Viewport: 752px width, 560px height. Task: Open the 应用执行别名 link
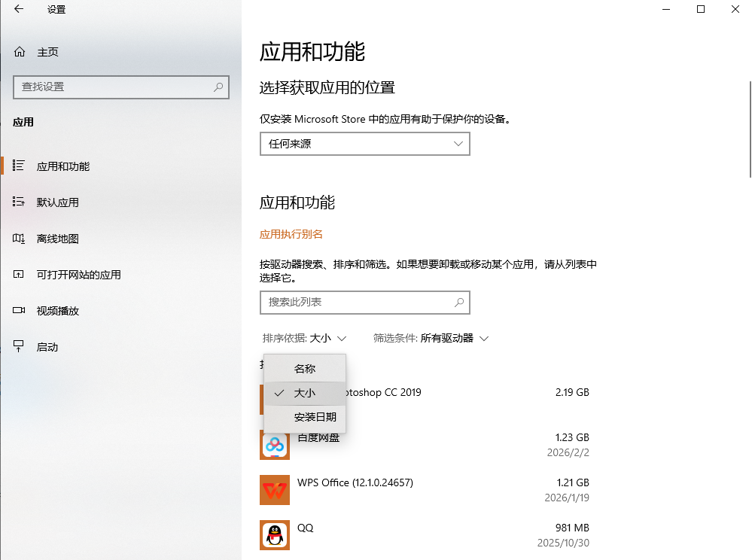(291, 234)
